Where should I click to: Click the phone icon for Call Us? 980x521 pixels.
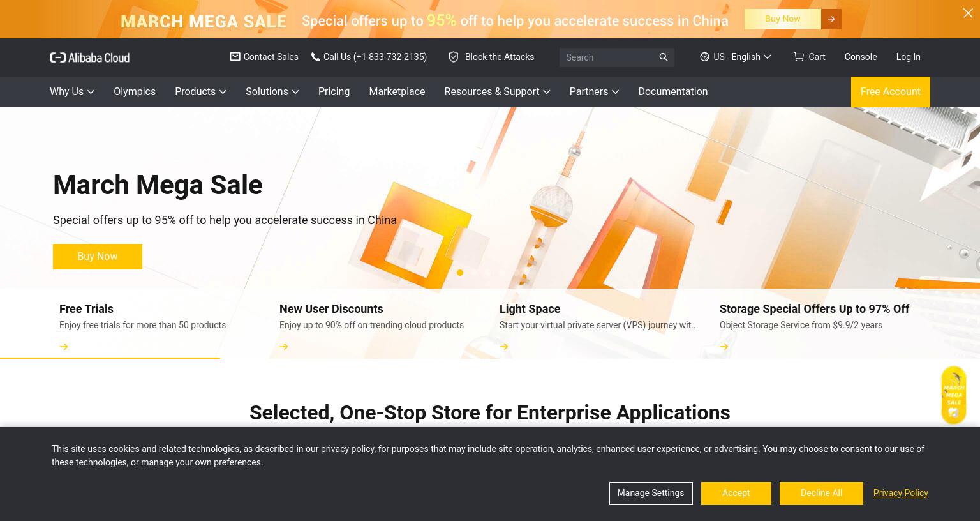(315, 57)
